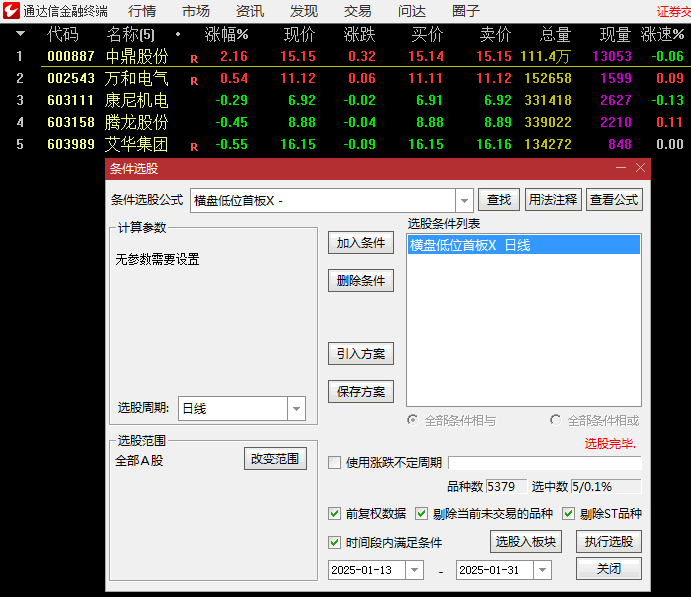Viewport: 691px width, 597px height.
Task: Click the 查看公式 button
Action: [614, 200]
